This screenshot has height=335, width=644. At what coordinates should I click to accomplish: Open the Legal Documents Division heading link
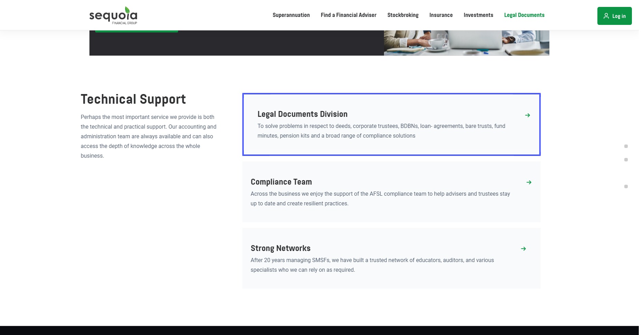coord(302,114)
